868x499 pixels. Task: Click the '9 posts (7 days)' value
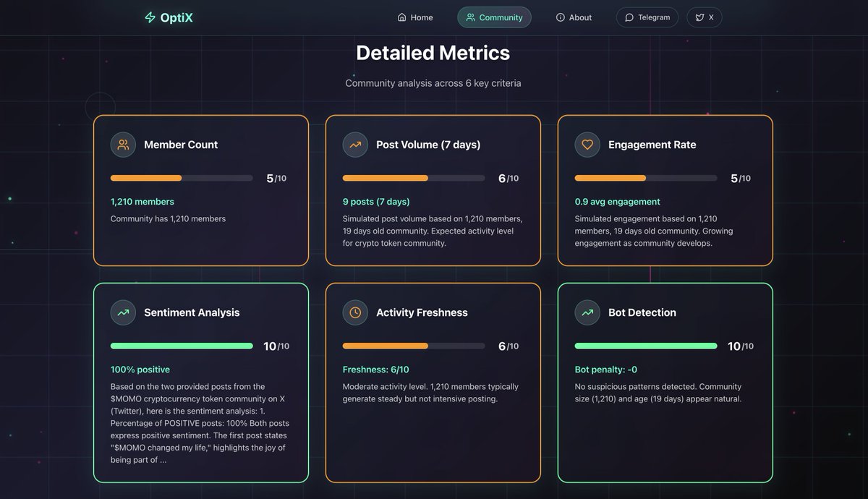coord(376,202)
